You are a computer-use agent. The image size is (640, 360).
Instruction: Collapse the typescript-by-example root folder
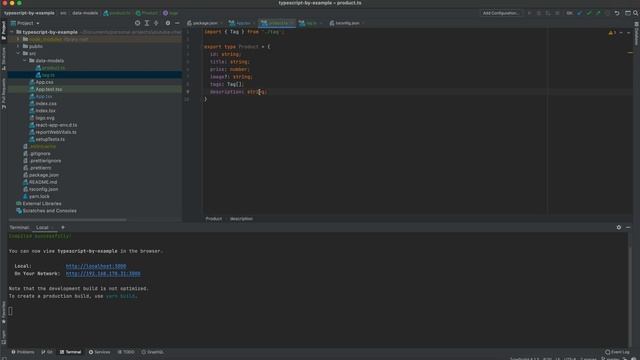(x=12, y=32)
